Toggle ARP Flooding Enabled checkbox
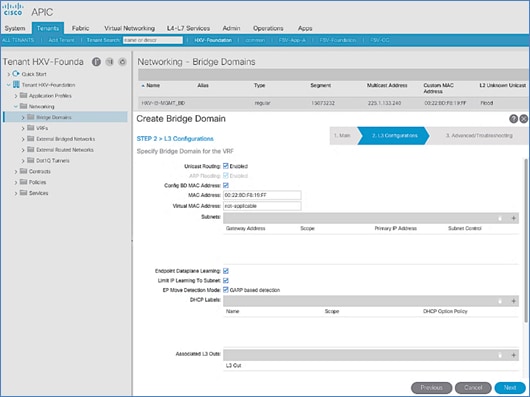This screenshot has height=397, width=530. click(226, 175)
